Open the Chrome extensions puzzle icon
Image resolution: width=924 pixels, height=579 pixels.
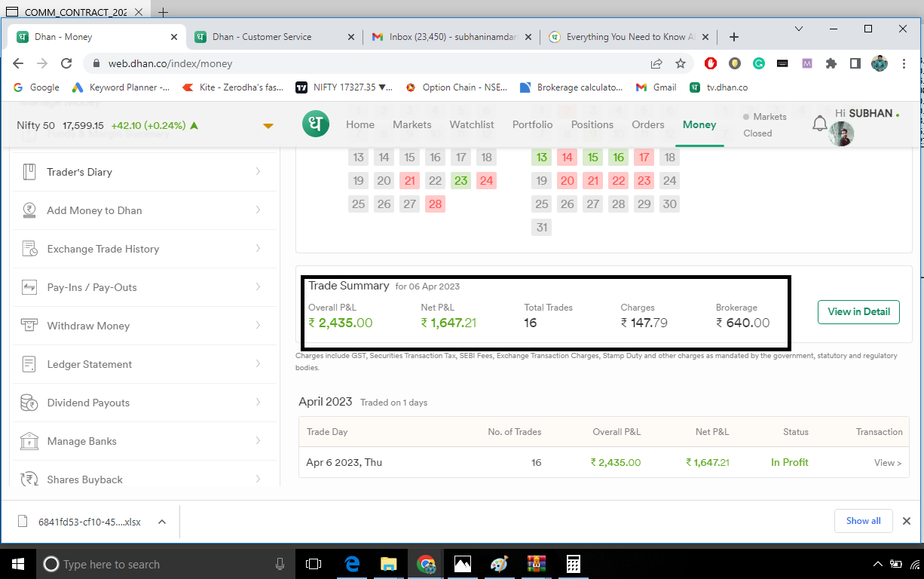[831, 64]
